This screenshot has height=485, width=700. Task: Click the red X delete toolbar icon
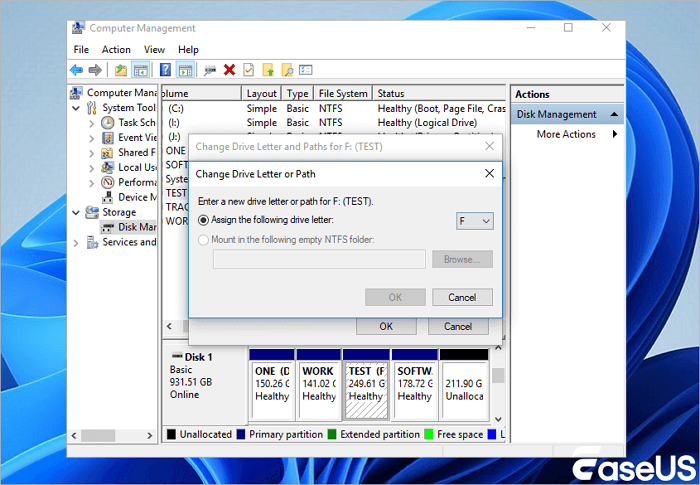tap(229, 70)
